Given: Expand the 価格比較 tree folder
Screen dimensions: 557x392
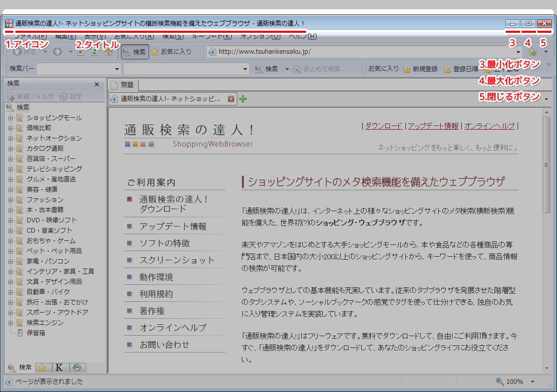Looking at the screenshot, I should (10, 128).
